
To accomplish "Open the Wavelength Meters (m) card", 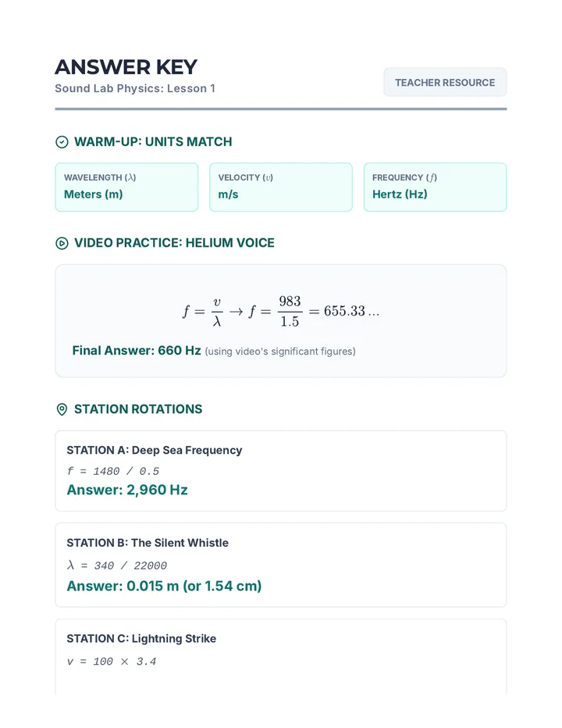I will [x=126, y=187].
